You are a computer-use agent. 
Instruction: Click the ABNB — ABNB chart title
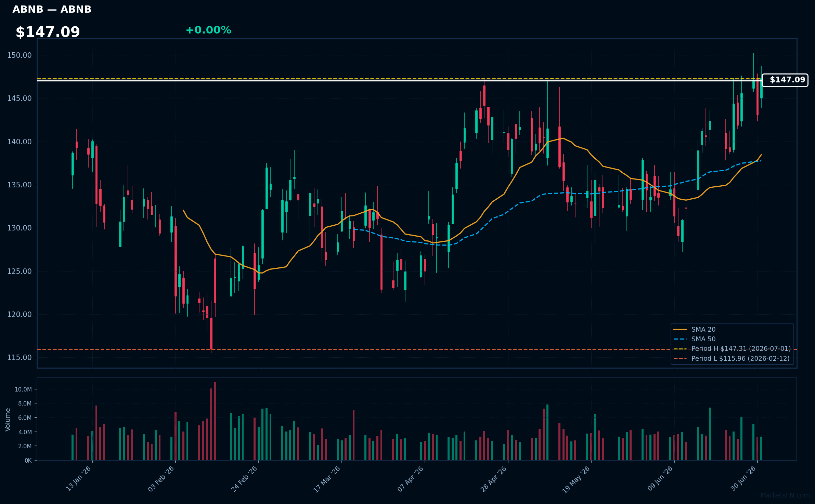point(52,10)
